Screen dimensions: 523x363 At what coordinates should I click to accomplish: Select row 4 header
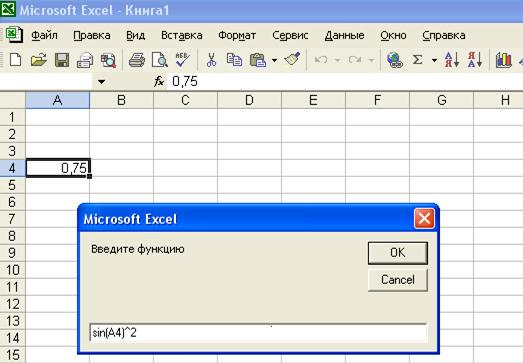pyautogui.click(x=12, y=168)
